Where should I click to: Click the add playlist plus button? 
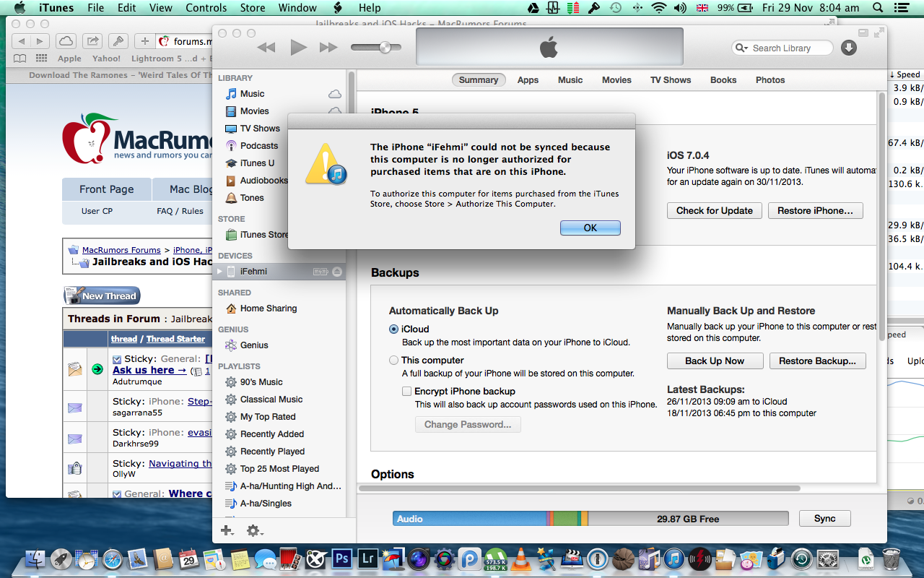[x=227, y=531]
